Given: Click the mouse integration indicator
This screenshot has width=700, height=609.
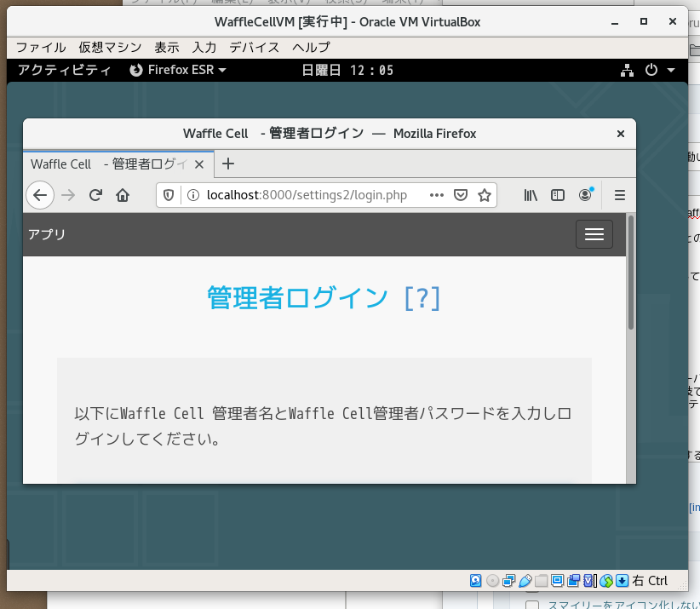Looking at the screenshot, I should tap(605, 580).
